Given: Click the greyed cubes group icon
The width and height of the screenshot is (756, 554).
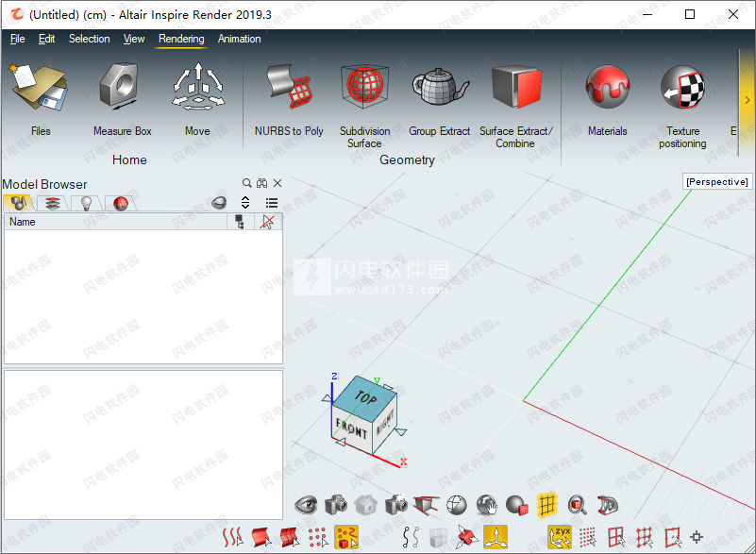Looking at the screenshot, I should pos(438,538).
